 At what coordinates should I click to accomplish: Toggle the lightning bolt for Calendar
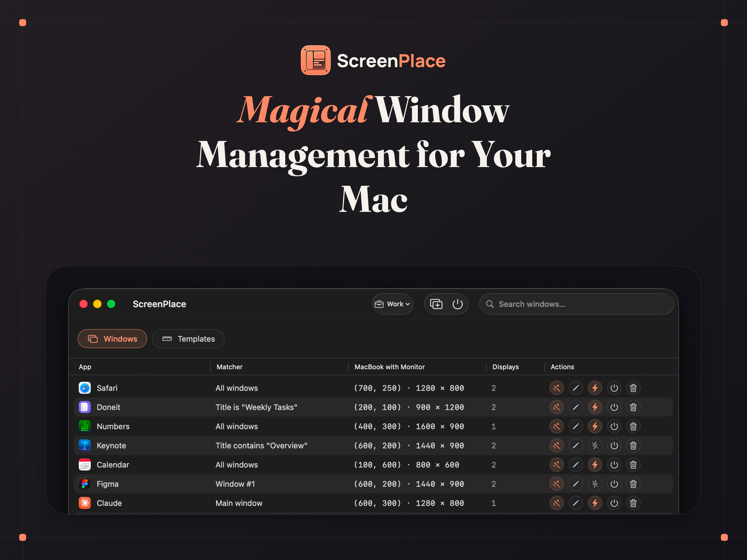pyautogui.click(x=595, y=465)
